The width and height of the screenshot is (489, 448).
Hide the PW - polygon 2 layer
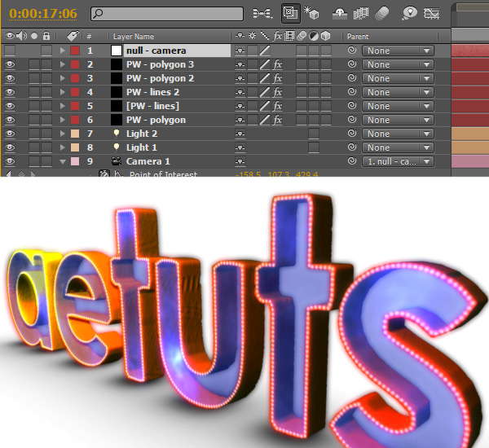(x=10, y=78)
